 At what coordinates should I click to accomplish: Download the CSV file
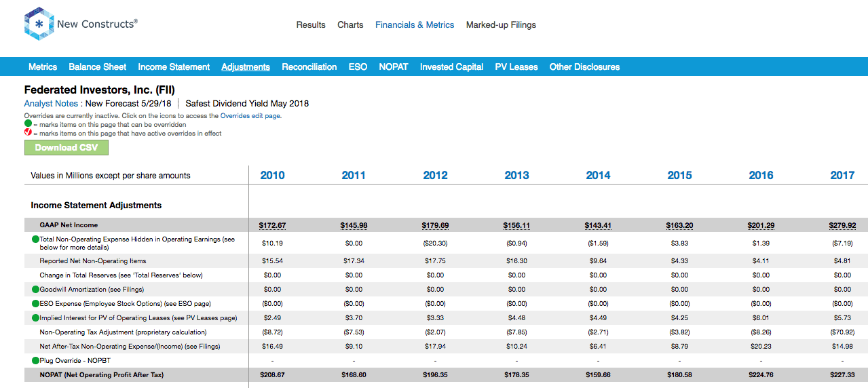coord(66,147)
